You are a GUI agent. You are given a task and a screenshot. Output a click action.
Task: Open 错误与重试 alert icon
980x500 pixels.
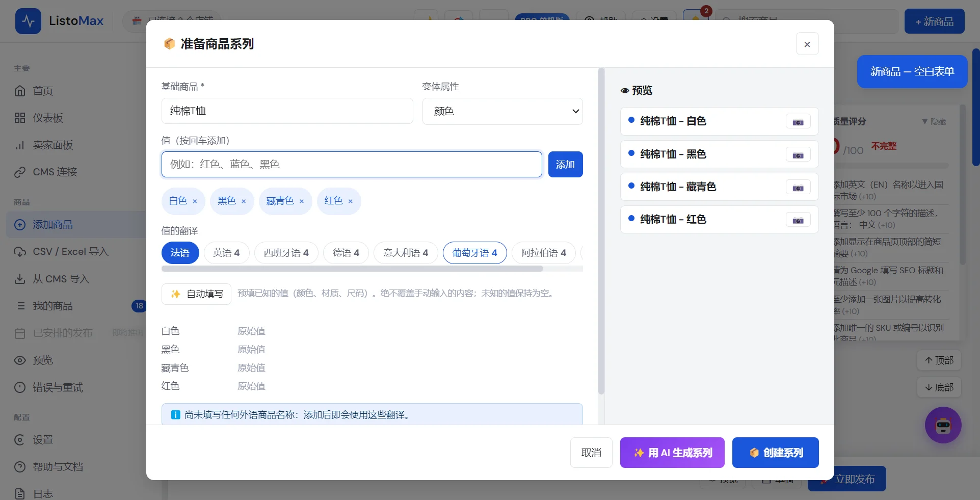[x=20, y=387]
